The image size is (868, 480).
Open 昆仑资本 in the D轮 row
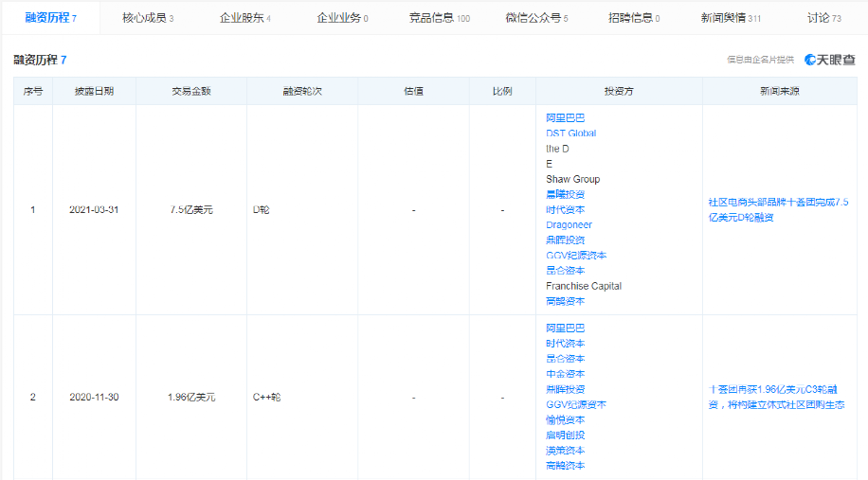point(565,271)
